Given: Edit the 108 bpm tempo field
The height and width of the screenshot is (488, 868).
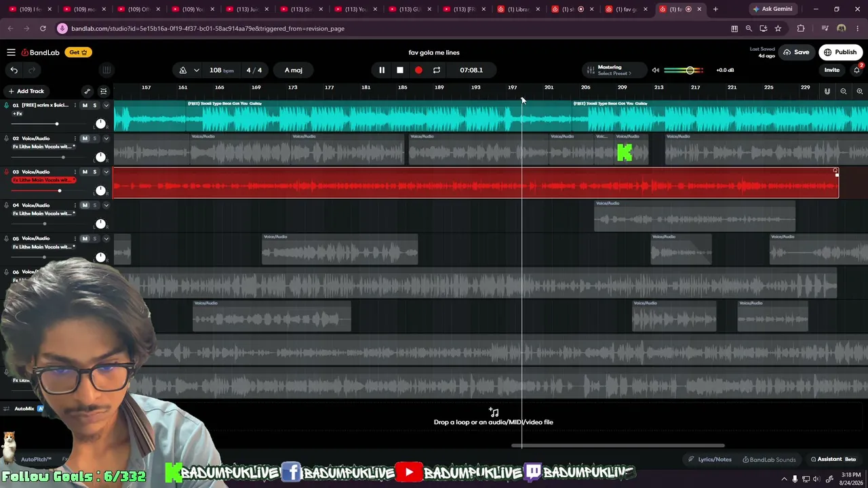Looking at the screenshot, I should [221, 70].
